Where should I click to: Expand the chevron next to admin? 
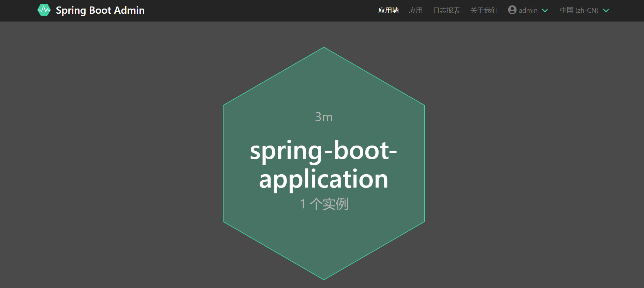point(545,11)
